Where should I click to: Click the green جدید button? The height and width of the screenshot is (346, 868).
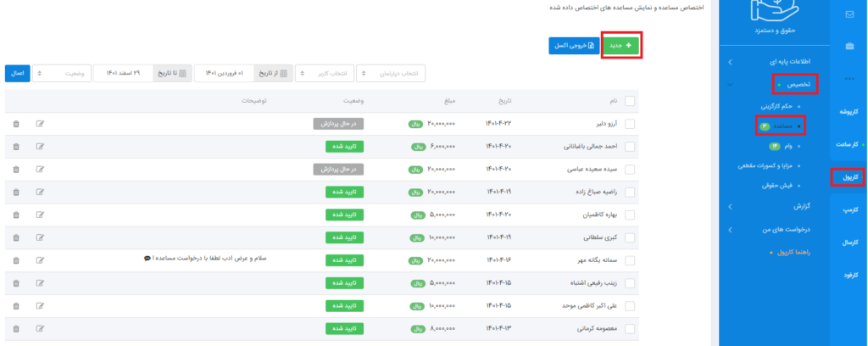(x=622, y=46)
